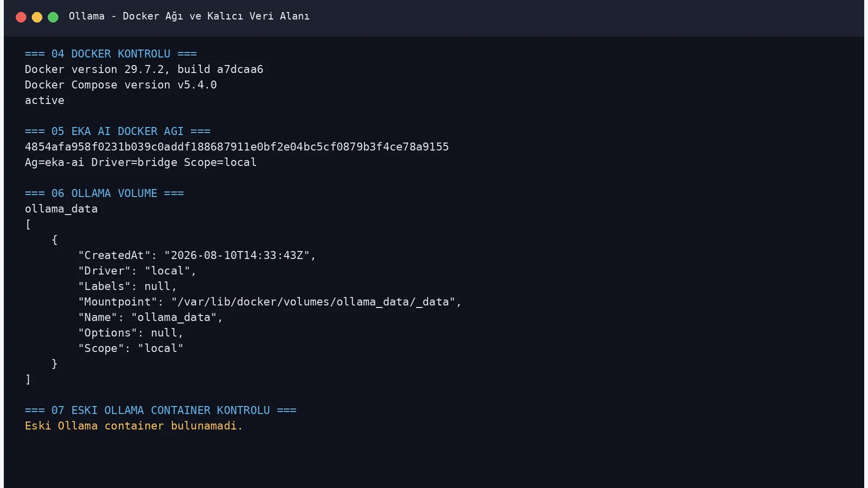Click the red close window button
Screen dimensions: 868x488
(21, 17)
